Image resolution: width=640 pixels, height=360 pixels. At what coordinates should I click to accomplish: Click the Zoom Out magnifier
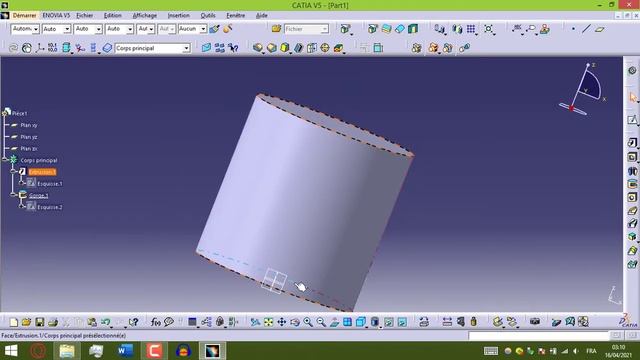coord(321,322)
